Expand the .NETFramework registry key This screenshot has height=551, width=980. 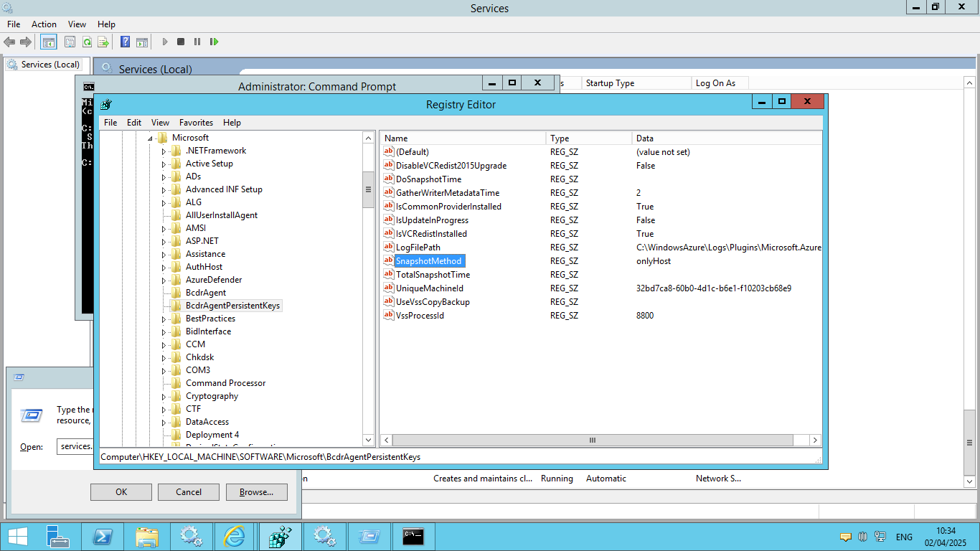click(164, 151)
